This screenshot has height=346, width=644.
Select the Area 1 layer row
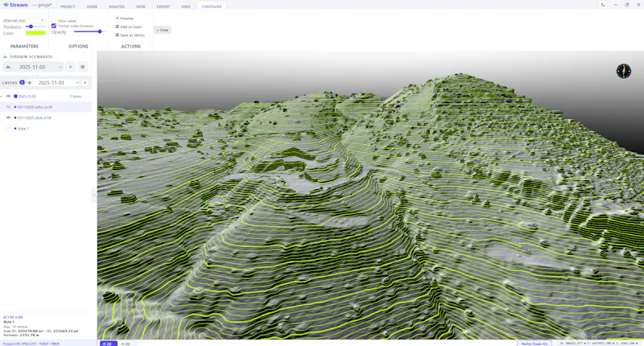click(x=46, y=129)
